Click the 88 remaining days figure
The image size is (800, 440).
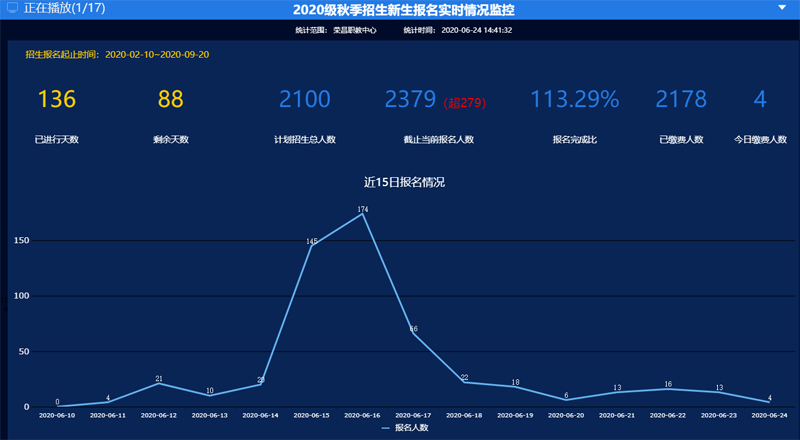(171, 99)
